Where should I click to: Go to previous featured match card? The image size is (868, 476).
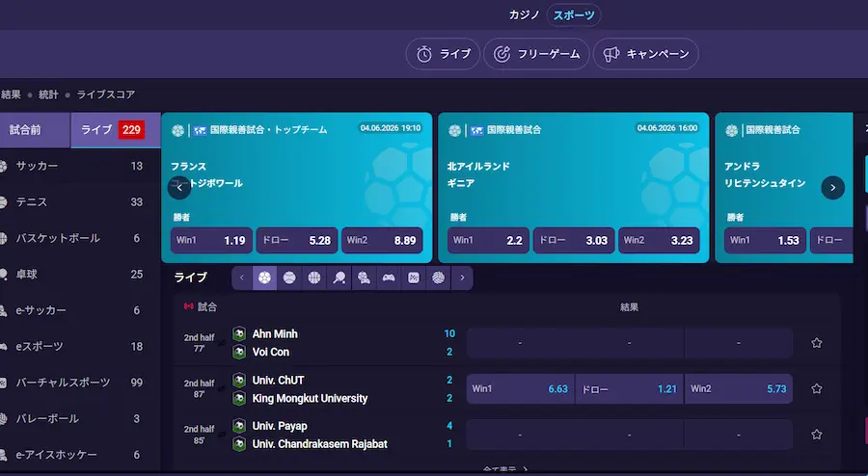[179, 188]
